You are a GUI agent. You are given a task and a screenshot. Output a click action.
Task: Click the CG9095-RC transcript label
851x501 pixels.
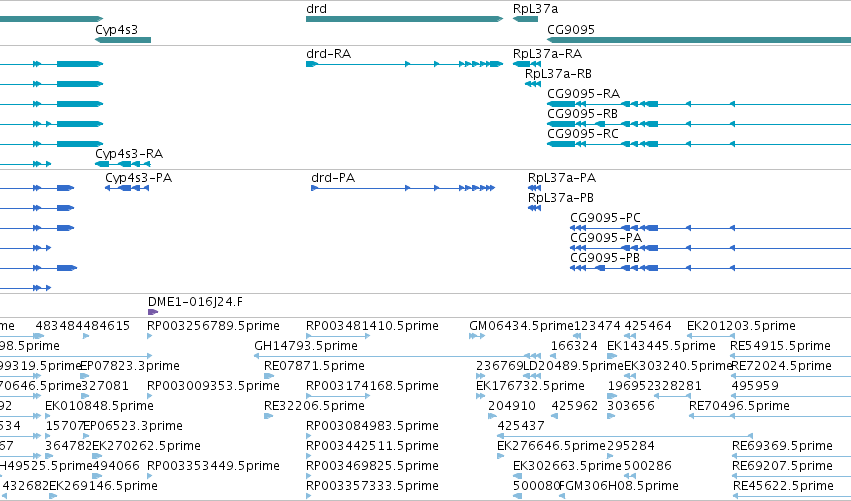[583, 134]
